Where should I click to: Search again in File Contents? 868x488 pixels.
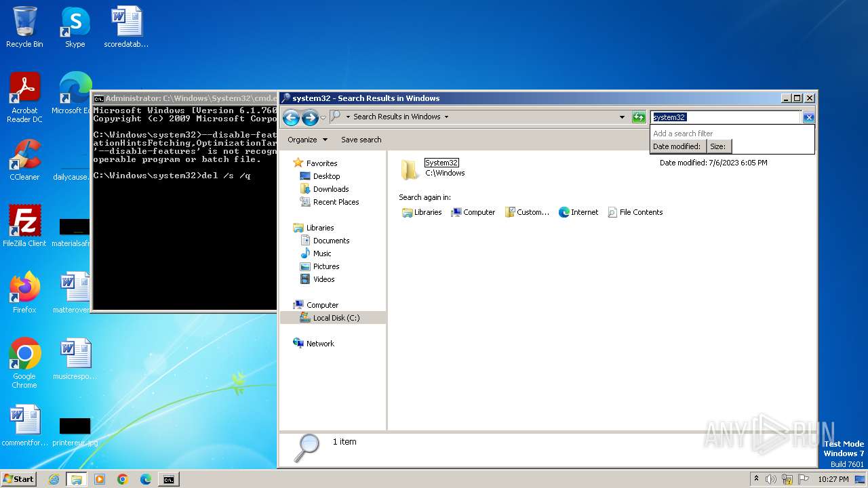point(635,212)
